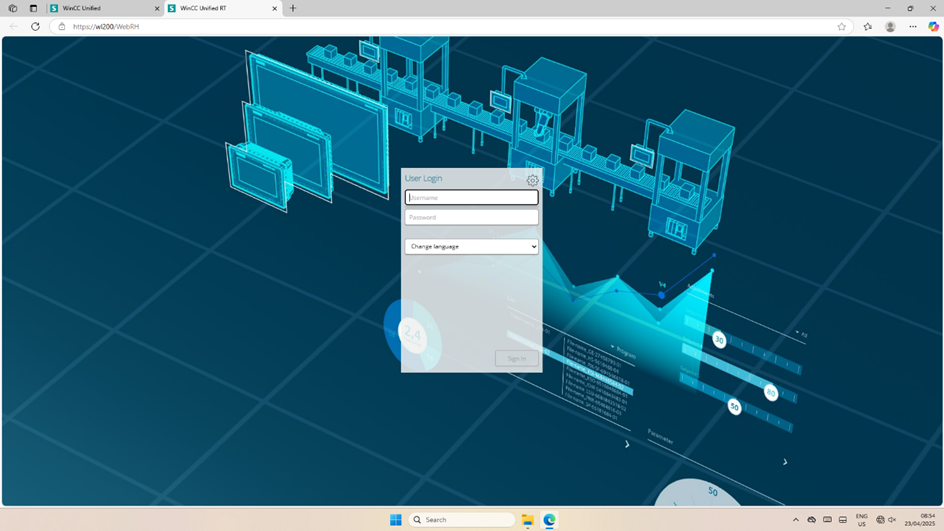The height and width of the screenshot is (531, 944).
Task: Expand the Change language dropdown
Action: 471,246
